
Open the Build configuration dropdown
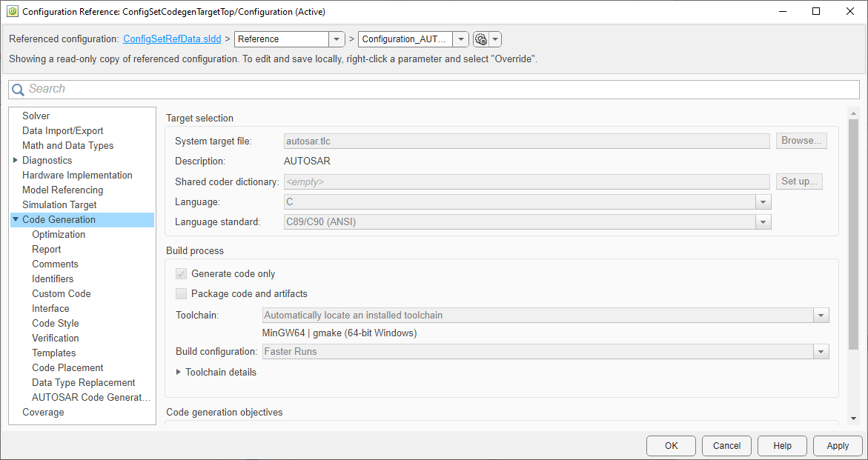click(x=821, y=352)
